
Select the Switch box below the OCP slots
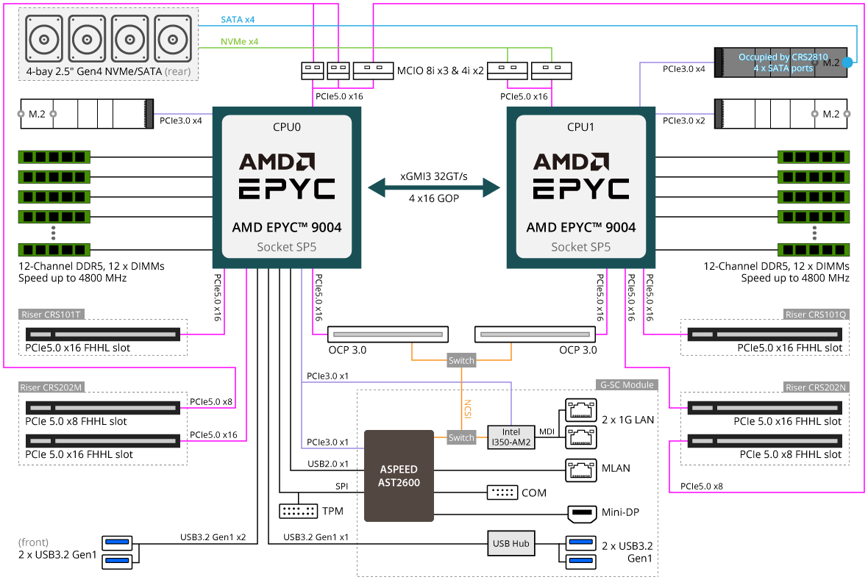click(461, 361)
